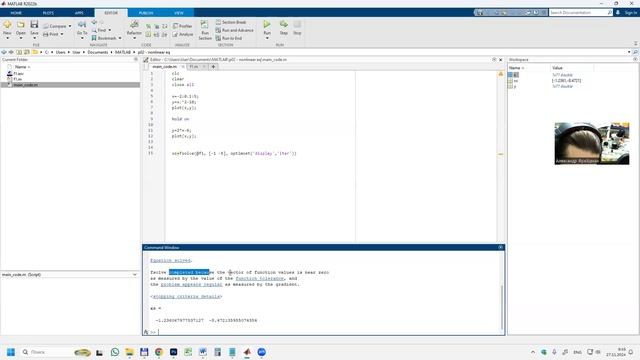Switch to the PUBLISH ribbon tab

point(146,13)
